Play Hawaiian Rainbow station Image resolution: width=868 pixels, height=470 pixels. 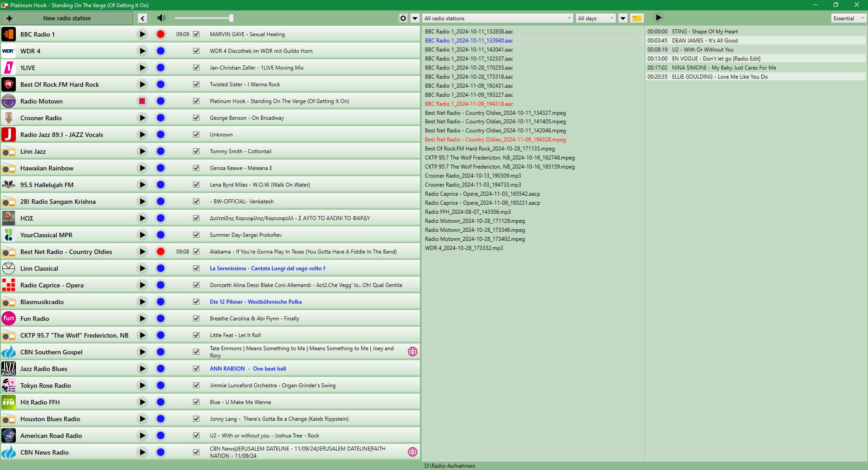[x=142, y=168]
